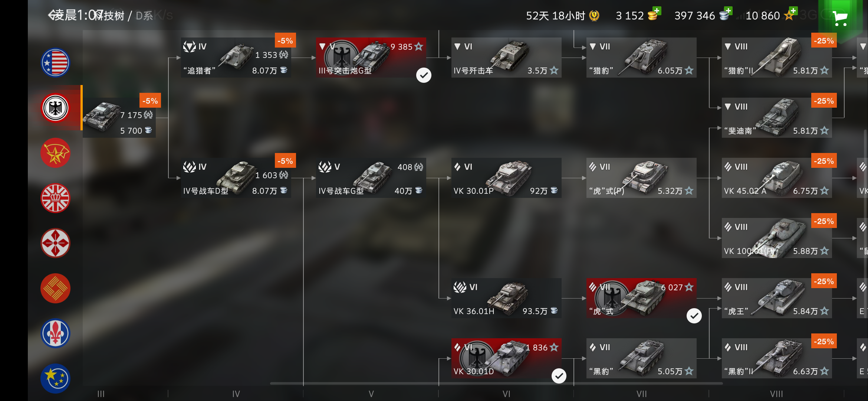The height and width of the screenshot is (401, 868).
Task: Open the "猎豹" tier VII tank card
Action: [641, 58]
